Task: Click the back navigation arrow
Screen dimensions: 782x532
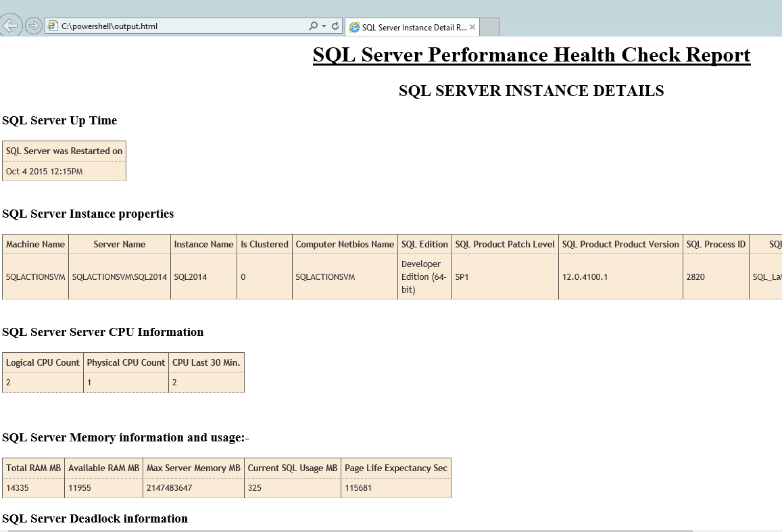Action: pyautogui.click(x=11, y=25)
